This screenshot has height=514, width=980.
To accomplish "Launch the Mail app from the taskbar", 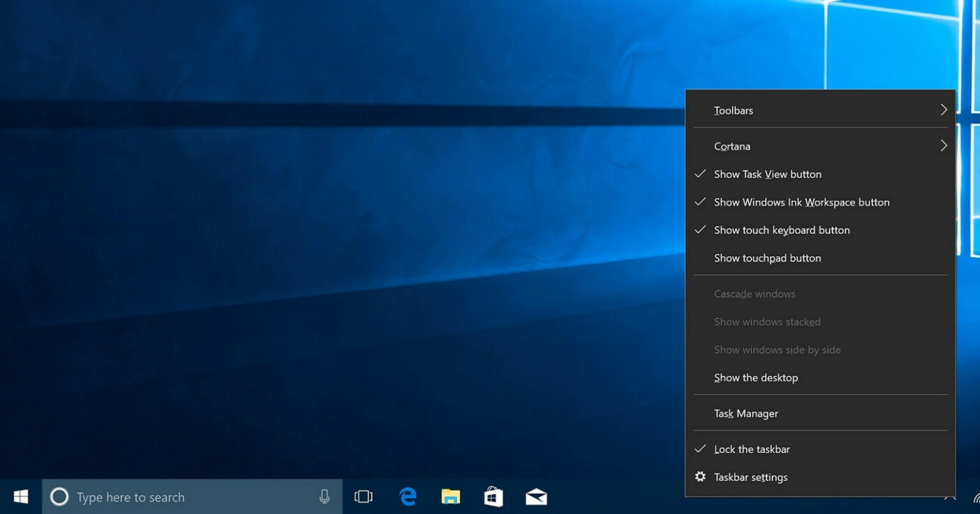I will point(536,496).
